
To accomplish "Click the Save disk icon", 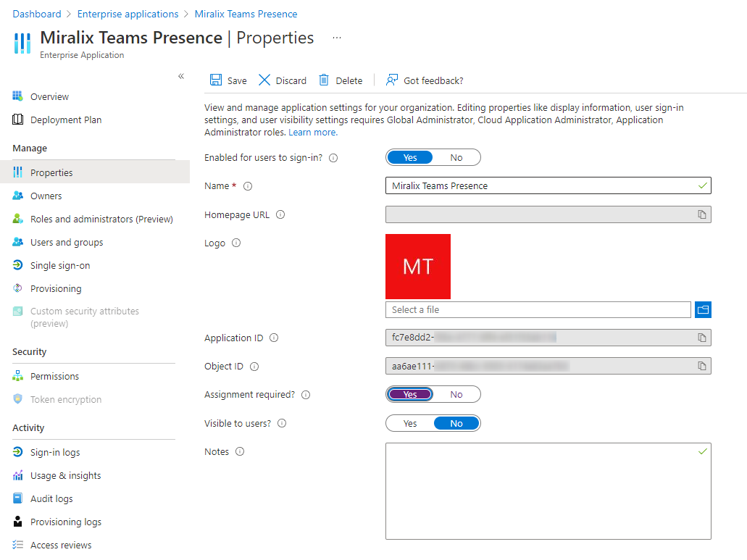I will click(216, 80).
